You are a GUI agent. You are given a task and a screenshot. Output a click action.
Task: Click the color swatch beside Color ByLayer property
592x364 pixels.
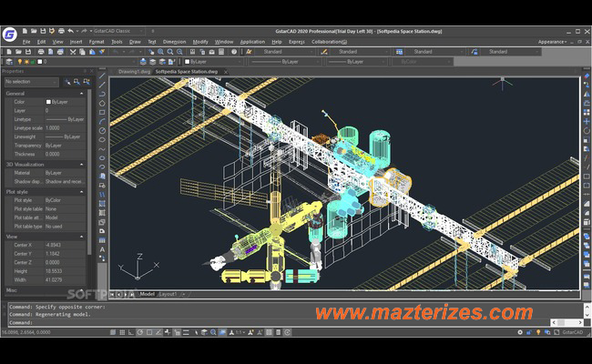pos(48,102)
